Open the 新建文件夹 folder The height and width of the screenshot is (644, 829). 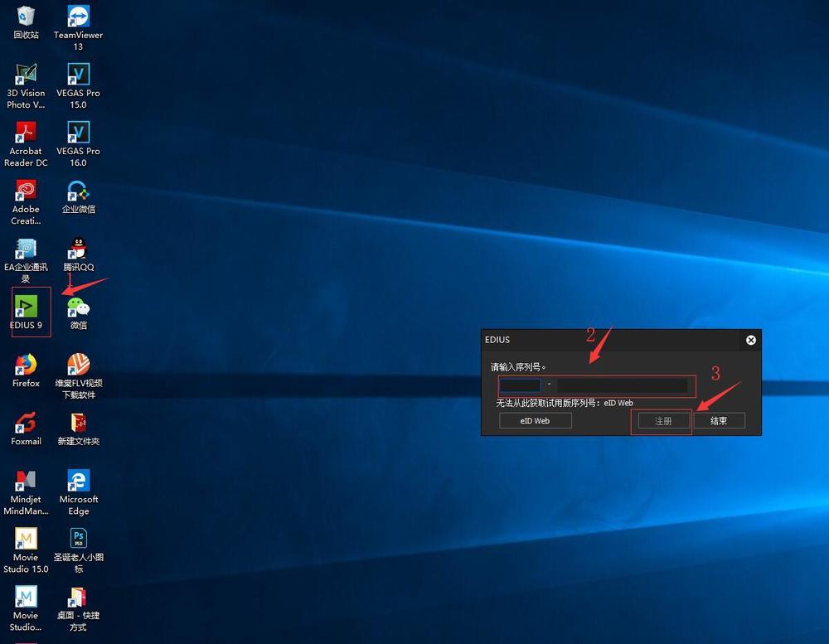pos(78,423)
